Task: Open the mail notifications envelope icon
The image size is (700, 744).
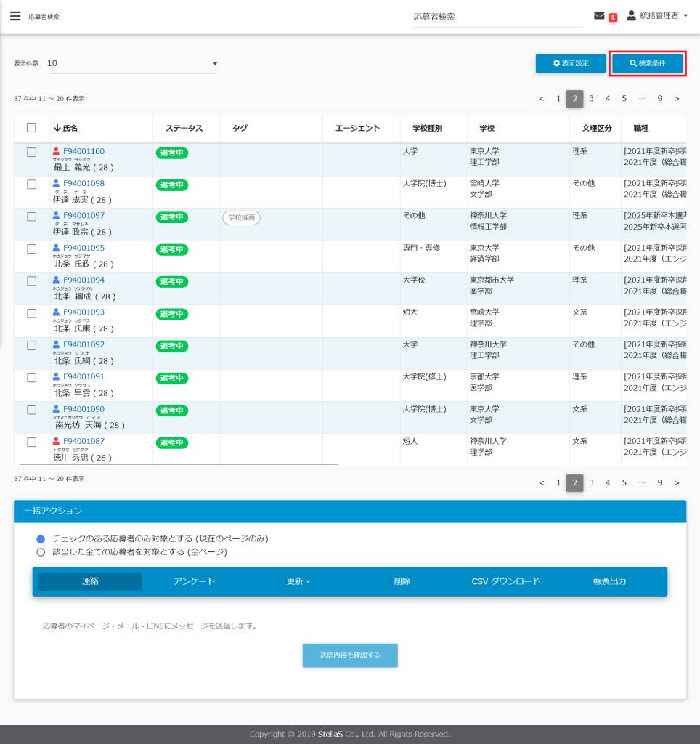Action: [599, 16]
